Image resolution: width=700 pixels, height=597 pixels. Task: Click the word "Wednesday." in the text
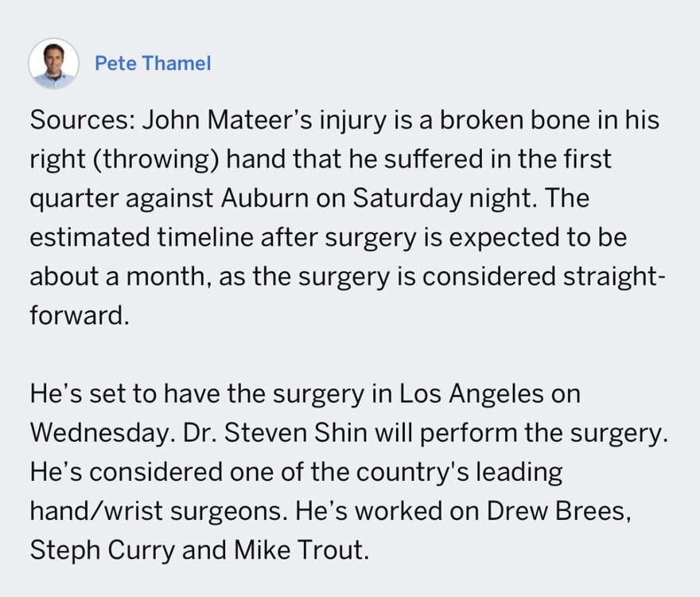[104, 431]
